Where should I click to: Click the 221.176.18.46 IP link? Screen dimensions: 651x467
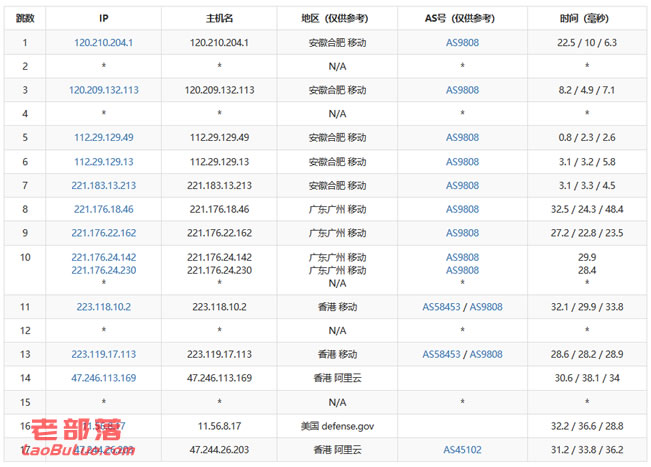(x=103, y=209)
